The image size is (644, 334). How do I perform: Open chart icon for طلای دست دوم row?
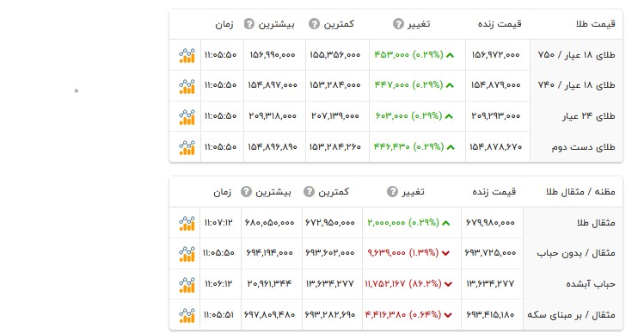[187, 147]
